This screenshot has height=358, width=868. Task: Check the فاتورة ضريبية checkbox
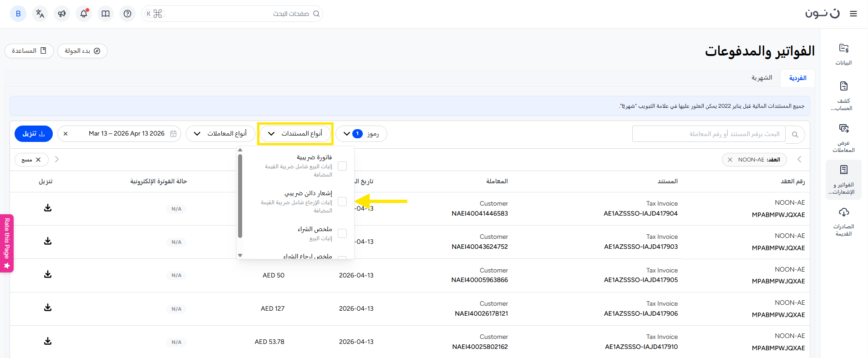point(342,166)
